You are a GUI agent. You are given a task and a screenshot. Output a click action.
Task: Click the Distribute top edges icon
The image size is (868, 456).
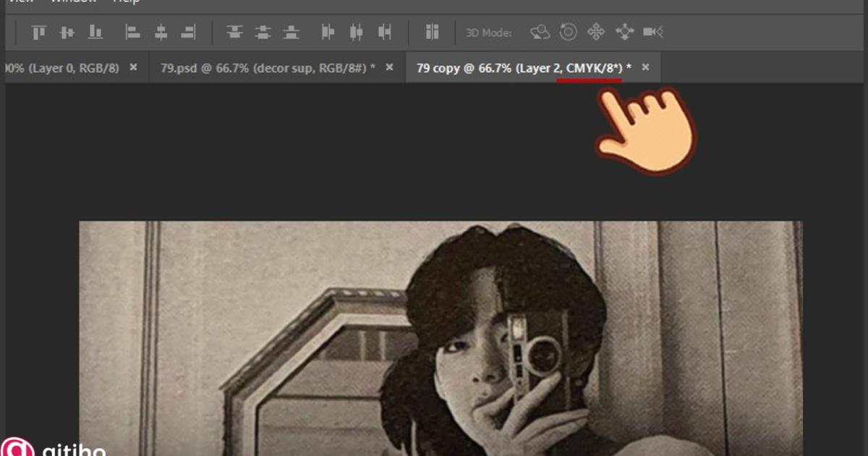pos(234,32)
